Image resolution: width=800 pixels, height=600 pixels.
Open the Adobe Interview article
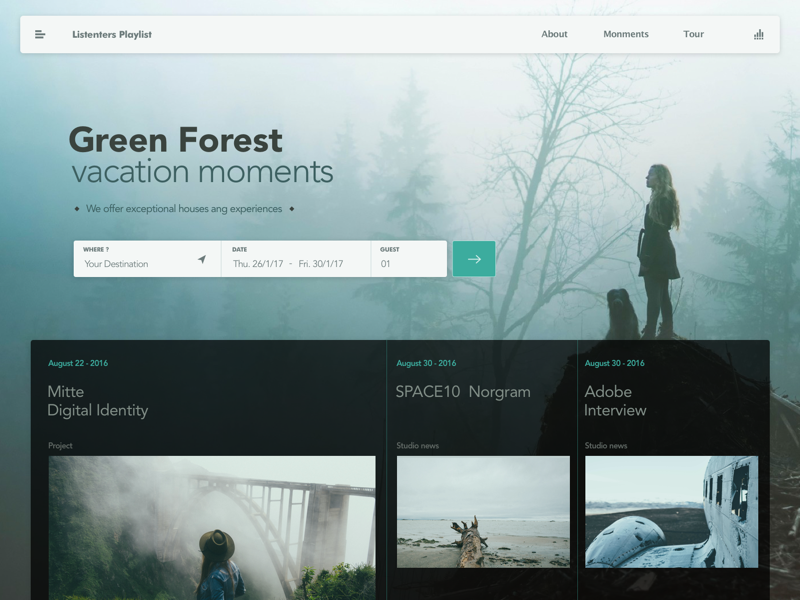click(x=614, y=402)
